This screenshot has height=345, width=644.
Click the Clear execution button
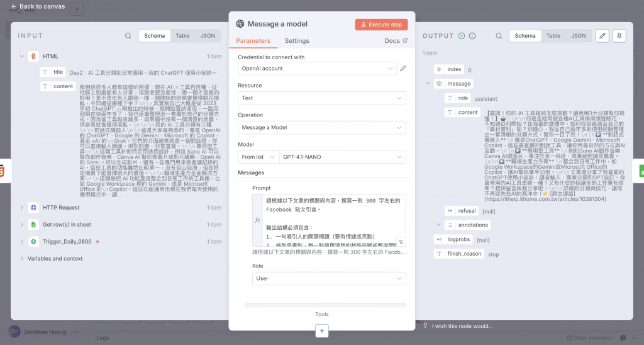590,338
